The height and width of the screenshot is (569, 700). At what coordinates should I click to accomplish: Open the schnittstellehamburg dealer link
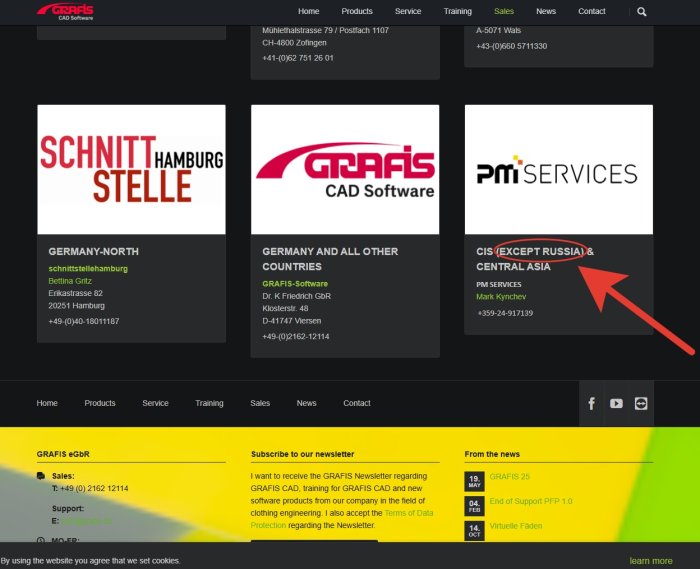[88, 269]
